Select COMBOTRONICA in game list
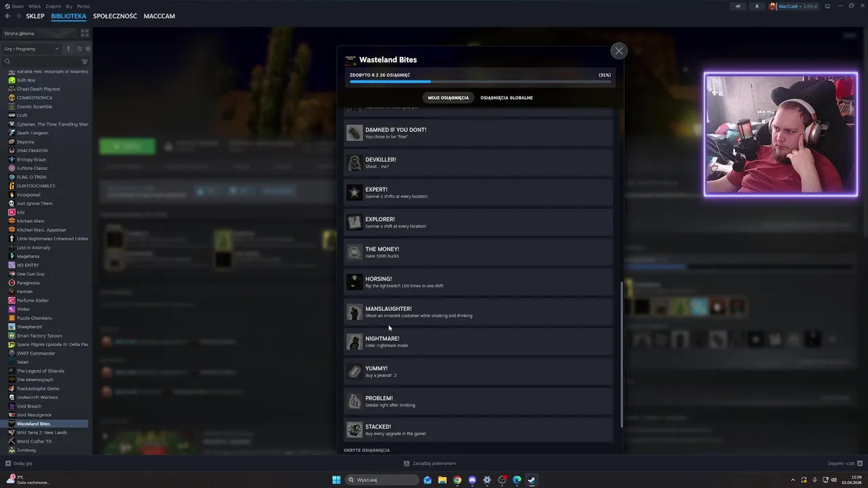This screenshot has height=488, width=868. click(x=34, y=98)
